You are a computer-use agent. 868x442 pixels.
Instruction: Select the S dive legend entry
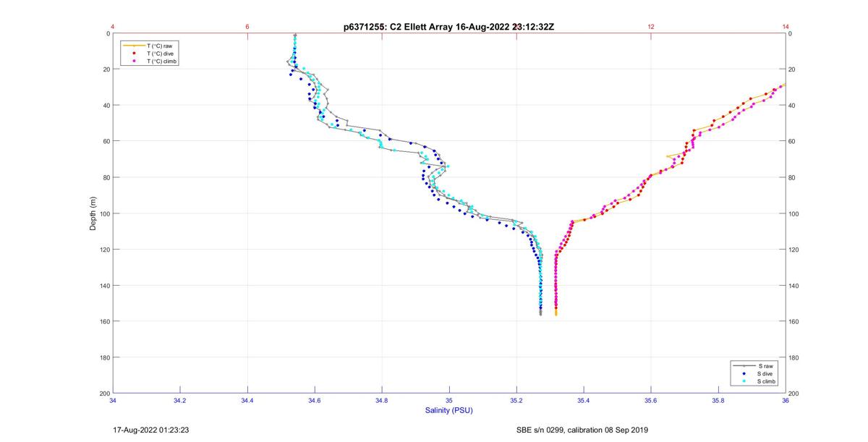pyautogui.click(x=765, y=373)
